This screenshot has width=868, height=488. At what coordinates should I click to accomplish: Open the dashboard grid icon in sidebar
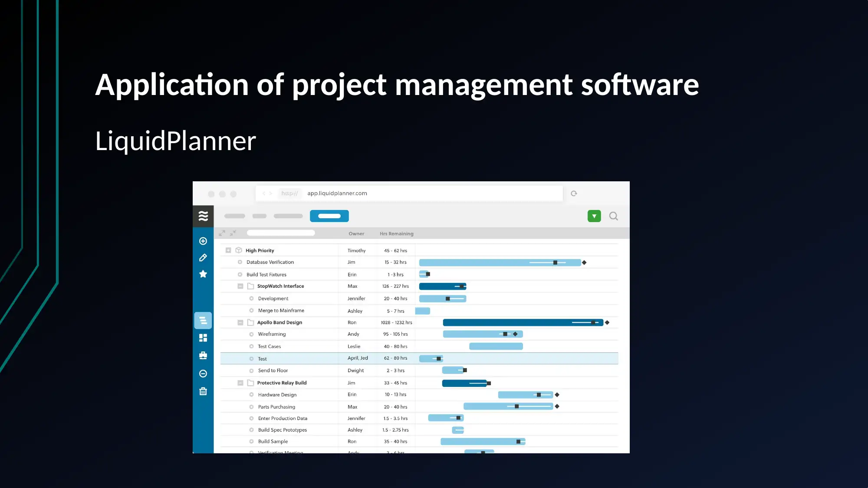coord(203,337)
